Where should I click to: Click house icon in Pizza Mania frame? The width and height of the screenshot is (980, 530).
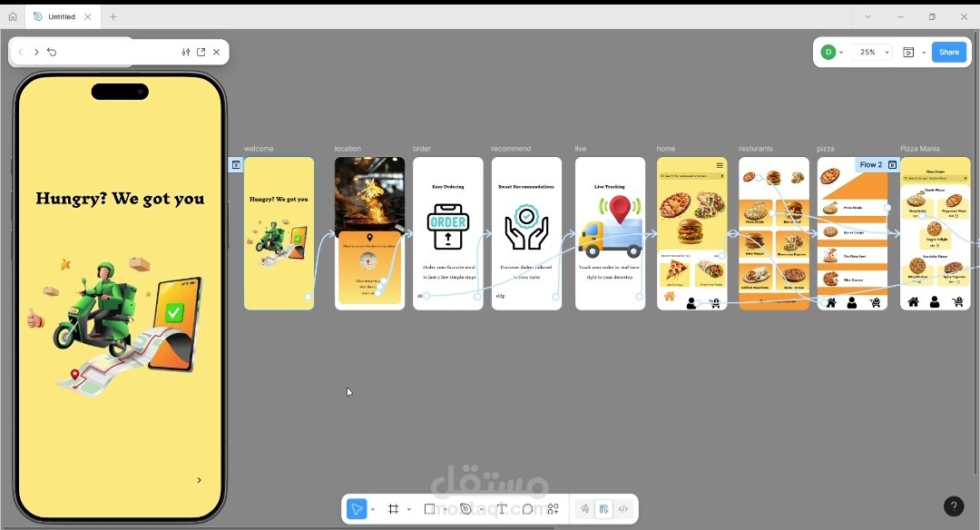click(x=913, y=302)
